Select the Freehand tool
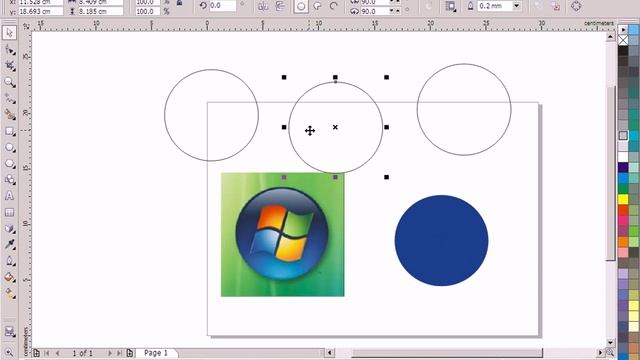Viewport: 640px width, 360px height. pos(9,98)
